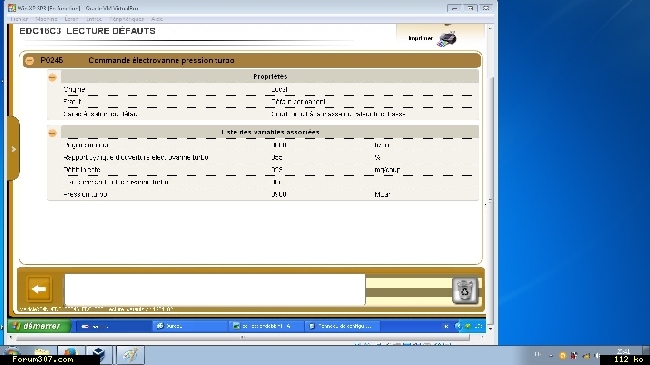Viewport: 650px width, 365px height.
Task: Open Firefox from the Windows taskbar
Action: (x=70, y=355)
